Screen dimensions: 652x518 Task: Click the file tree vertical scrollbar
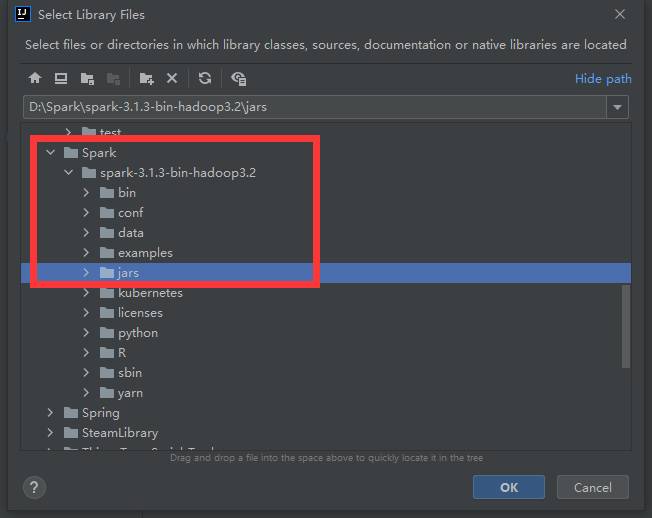626,326
